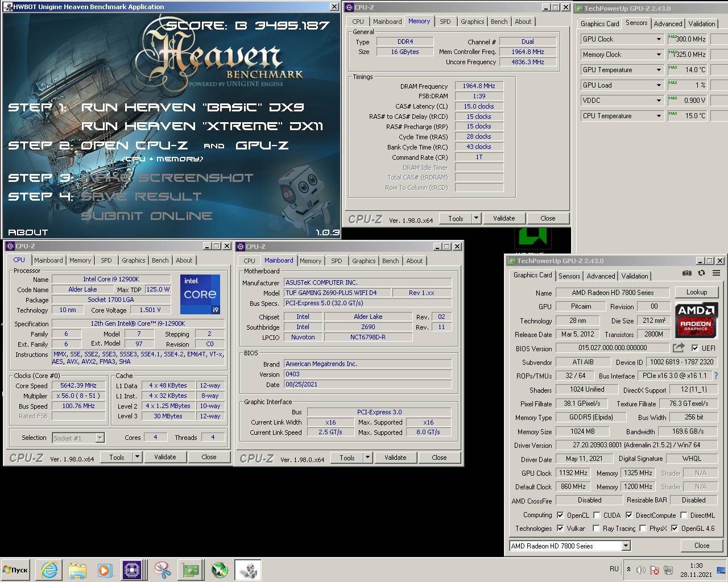Switch to the Heaven Benchmark taskbar button
Viewport: 728px width, 582px height.
tap(247, 569)
